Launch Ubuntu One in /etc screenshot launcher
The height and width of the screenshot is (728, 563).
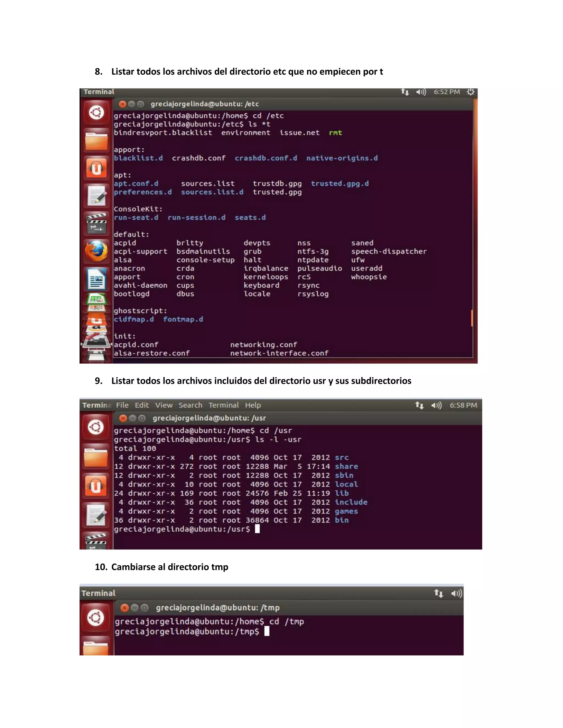point(96,168)
